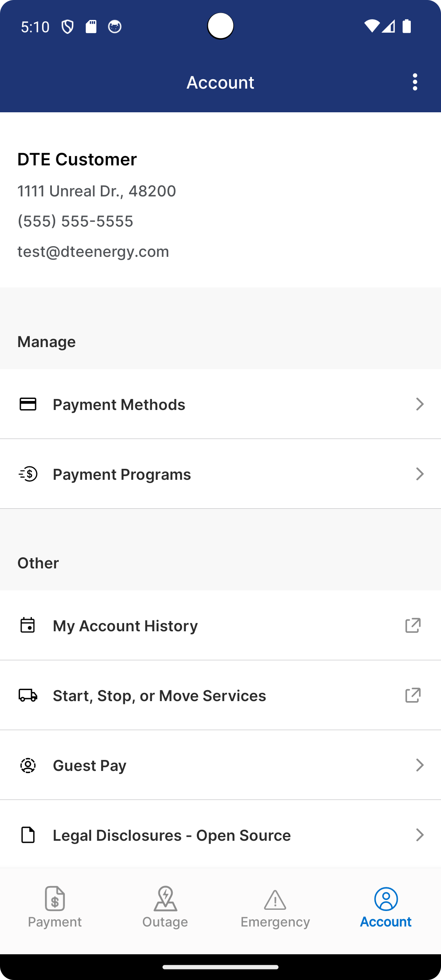Open the three-dot overflow menu
Viewport: 441px width, 980px height.
click(x=415, y=82)
